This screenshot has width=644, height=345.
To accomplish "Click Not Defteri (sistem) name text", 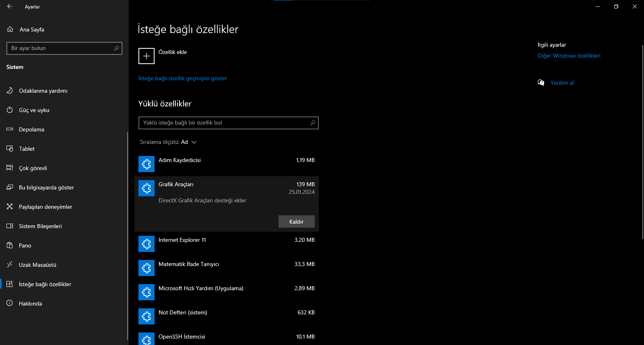I will (x=183, y=312).
